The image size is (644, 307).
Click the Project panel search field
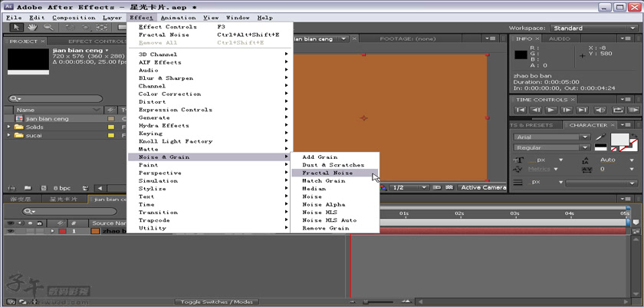pos(55,99)
